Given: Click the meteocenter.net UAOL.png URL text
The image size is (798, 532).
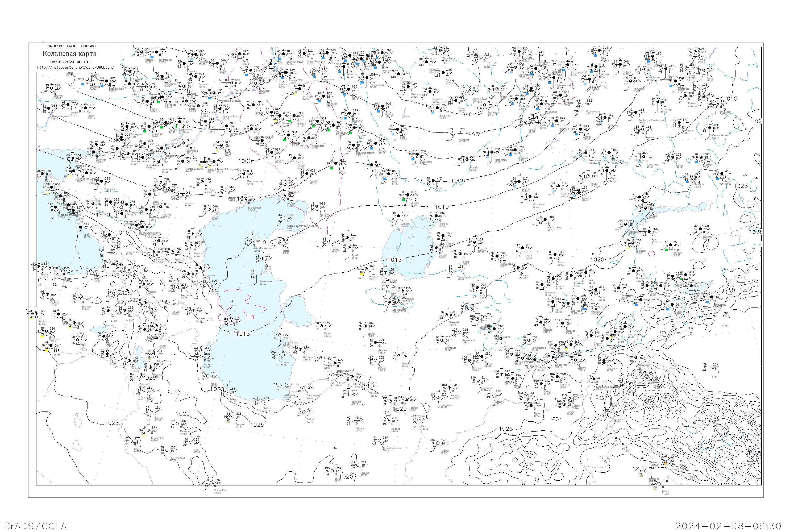Looking at the screenshot, I should [x=75, y=67].
